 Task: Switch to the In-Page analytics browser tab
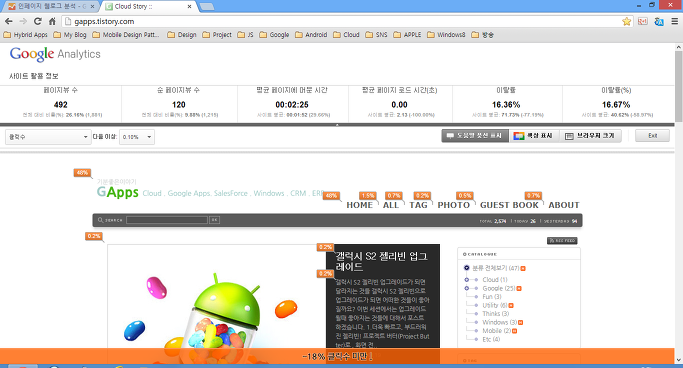pos(51,6)
